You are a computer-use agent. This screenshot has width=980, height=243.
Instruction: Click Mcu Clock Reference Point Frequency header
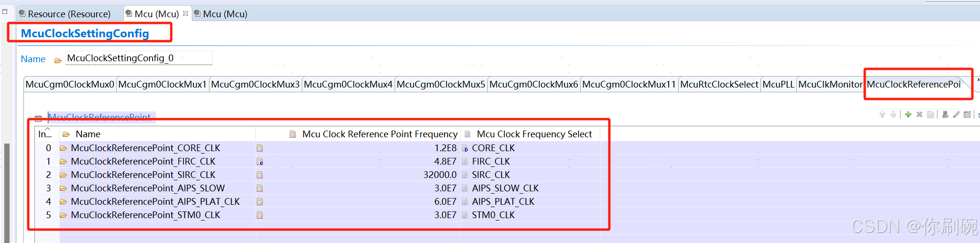(358, 134)
